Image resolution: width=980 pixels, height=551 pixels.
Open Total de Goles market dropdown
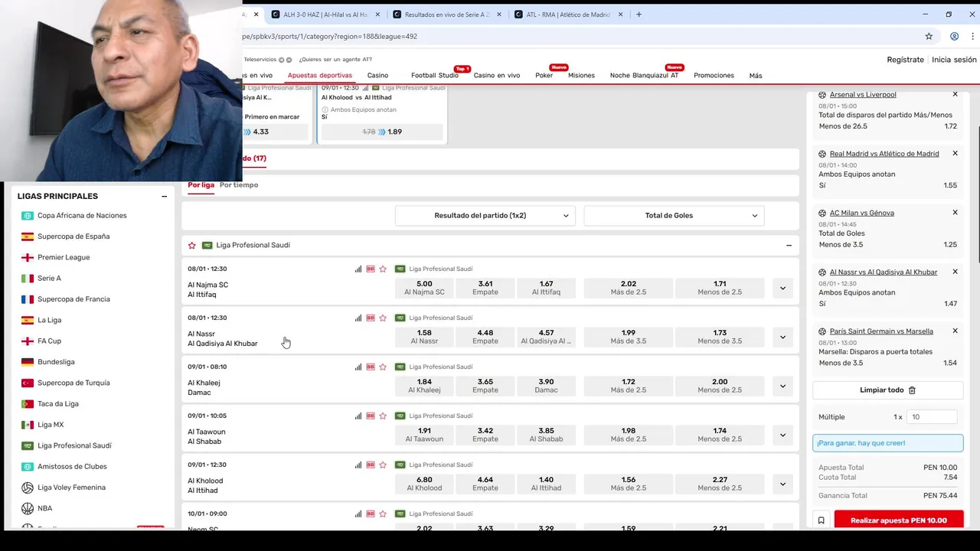pos(674,216)
